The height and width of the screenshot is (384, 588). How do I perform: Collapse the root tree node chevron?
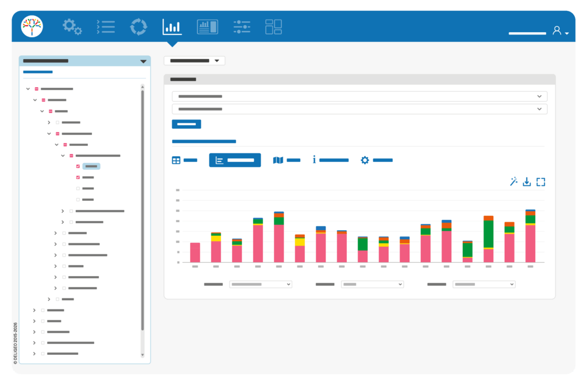[28, 89]
